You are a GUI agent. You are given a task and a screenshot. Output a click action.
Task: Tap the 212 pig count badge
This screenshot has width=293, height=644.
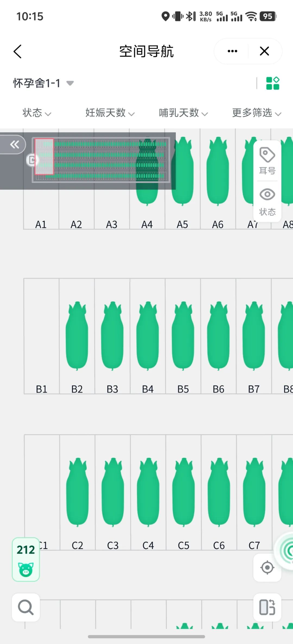tap(26, 559)
